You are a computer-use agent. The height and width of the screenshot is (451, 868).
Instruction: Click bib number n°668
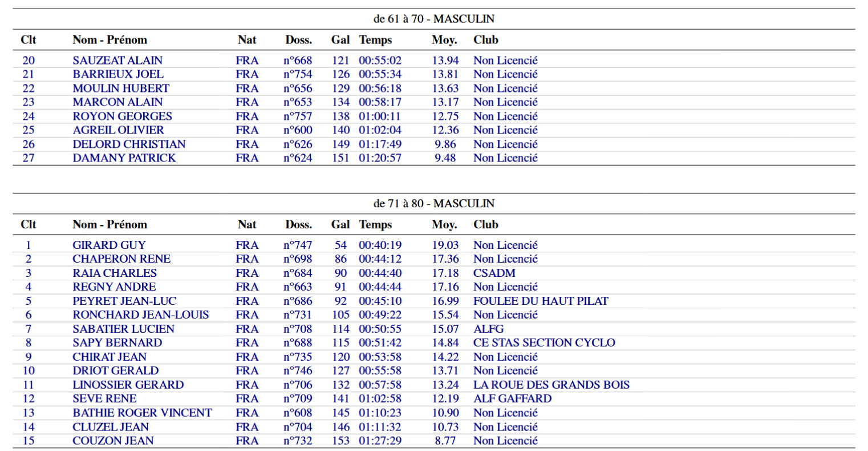pyautogui.click(x=298, y=61)
